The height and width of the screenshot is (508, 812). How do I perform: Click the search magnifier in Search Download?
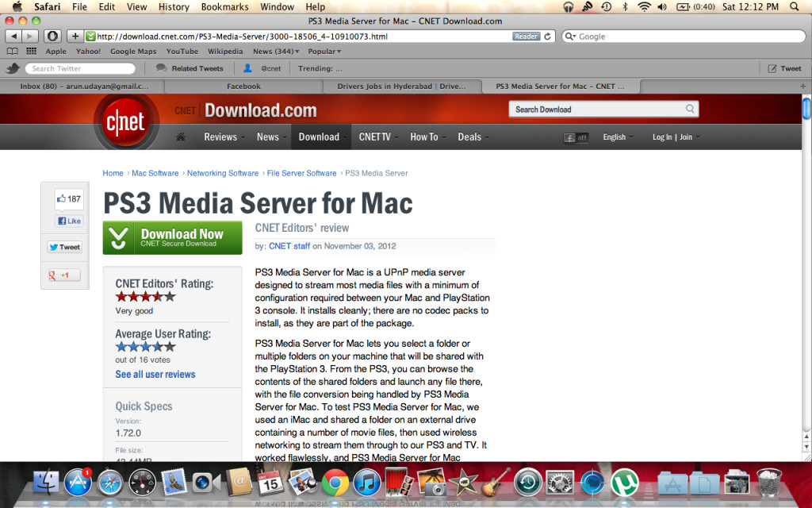coord(690,109)
